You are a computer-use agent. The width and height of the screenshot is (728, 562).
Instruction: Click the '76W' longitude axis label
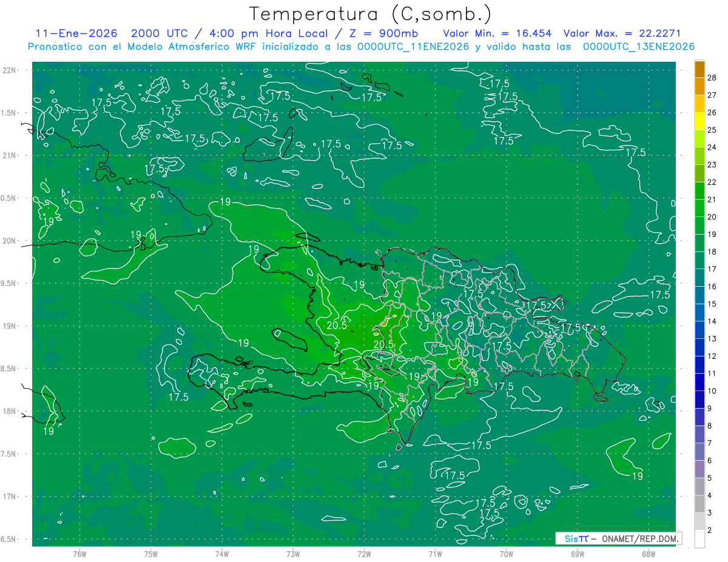coord(79,554)
